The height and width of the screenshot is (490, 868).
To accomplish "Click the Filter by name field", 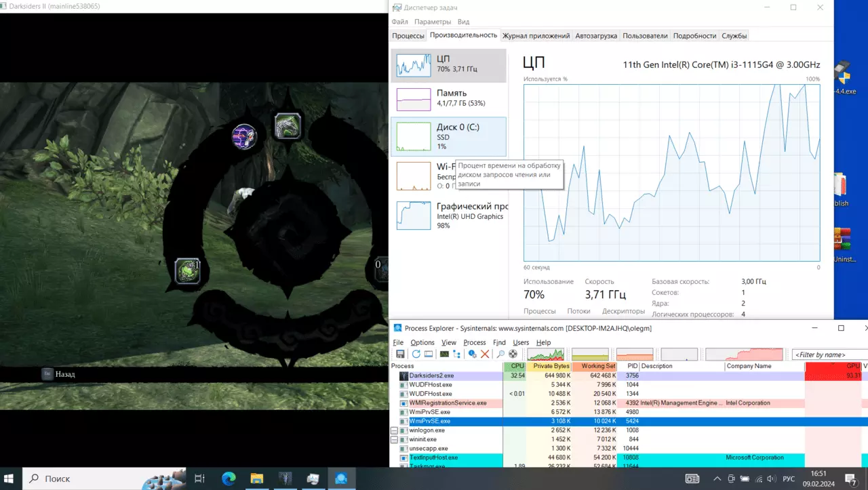I will [x=830, y=354].
